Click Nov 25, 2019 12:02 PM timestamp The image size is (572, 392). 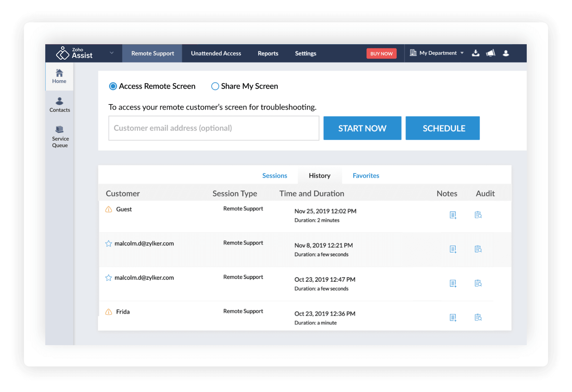(x=325, y=211)
